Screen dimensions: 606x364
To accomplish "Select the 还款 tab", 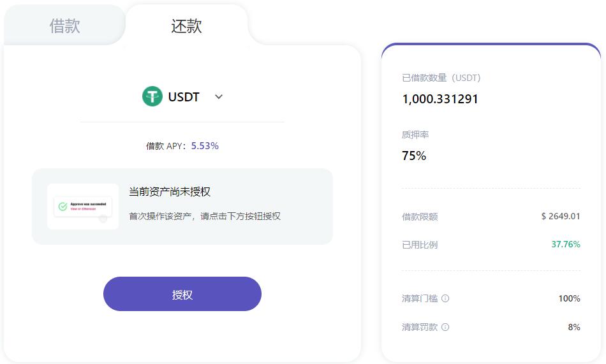I will pos(186,26).
